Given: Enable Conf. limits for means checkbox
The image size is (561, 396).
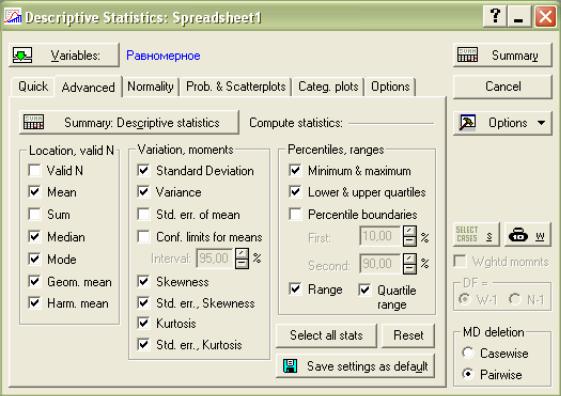Looking at the screenshot, I should tap(143, 236).
